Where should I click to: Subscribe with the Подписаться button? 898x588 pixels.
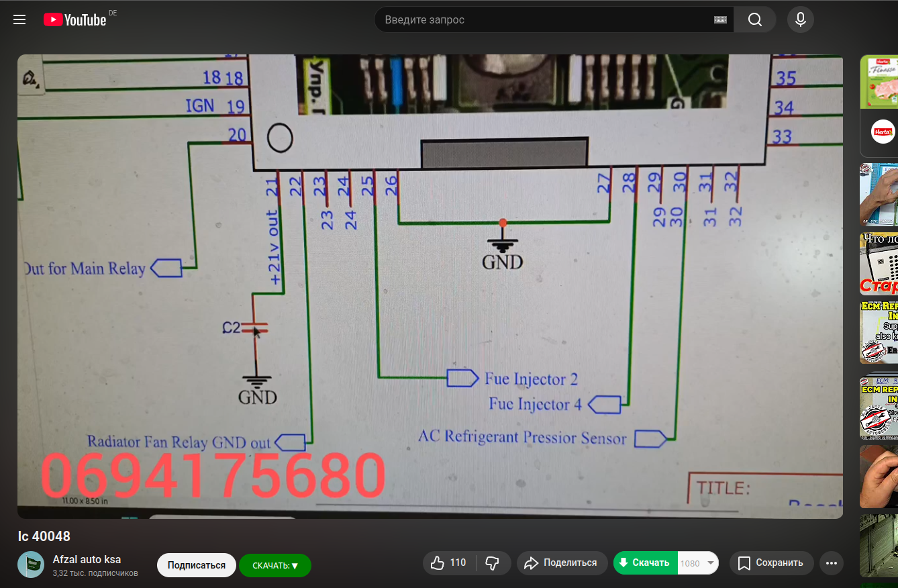point(196,565)
